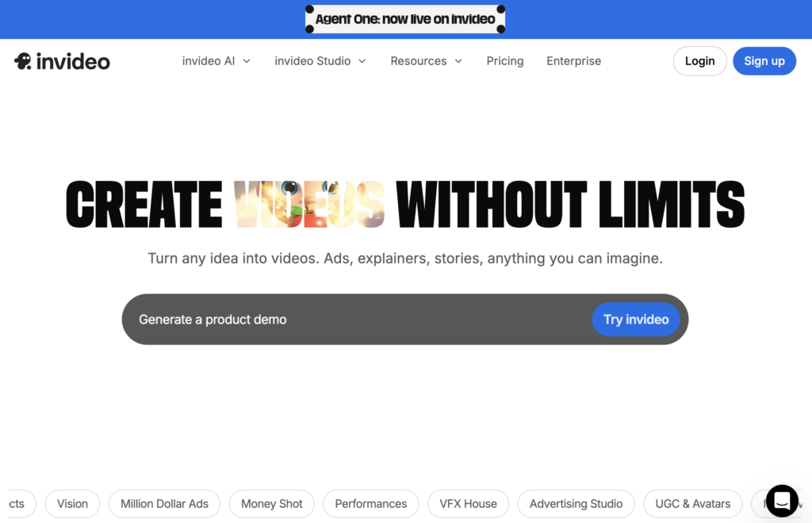Open the Agent One announcement banner
Viewport: 812px width, 523px height.
(x=405, y=19)
